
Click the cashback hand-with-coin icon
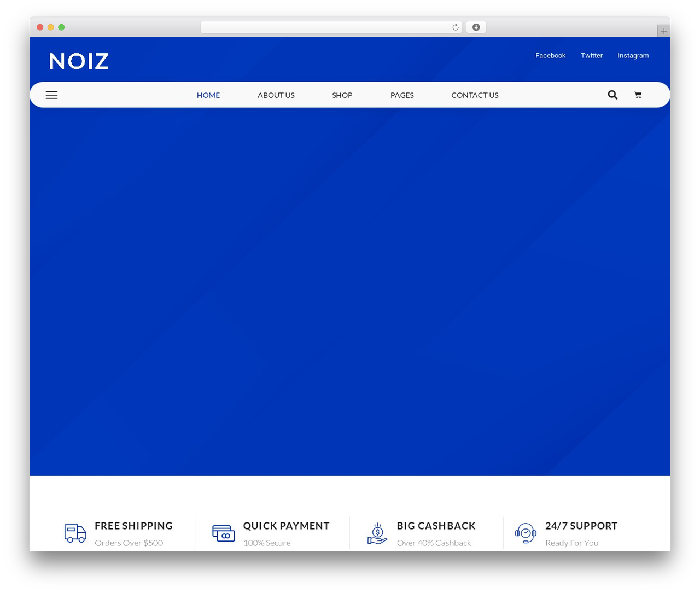[377, 533]
